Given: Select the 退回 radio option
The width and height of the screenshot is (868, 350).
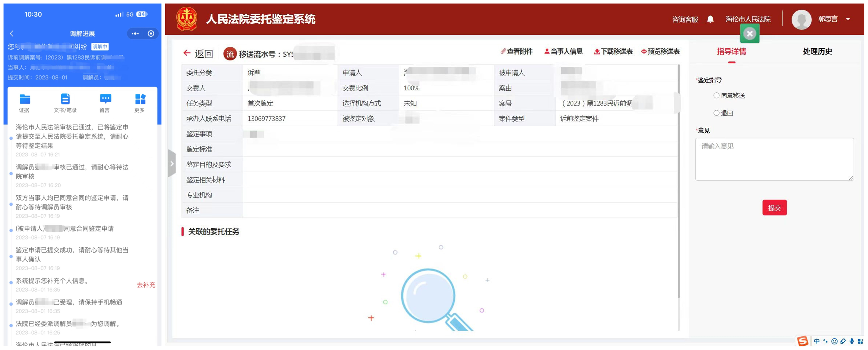Looking at the screenshot, I should (716, 113).
